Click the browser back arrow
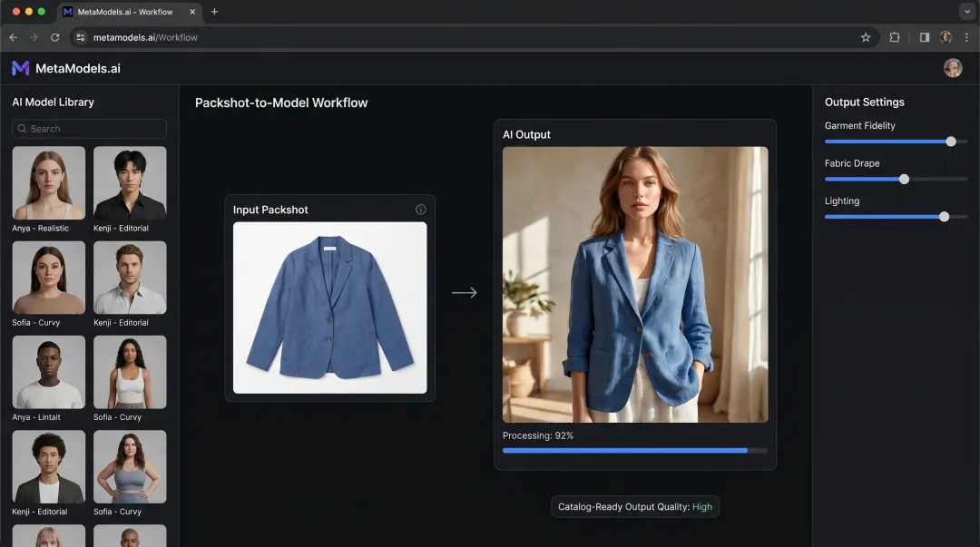The width and height of the screenshot is (980, 547). (13, 37)
